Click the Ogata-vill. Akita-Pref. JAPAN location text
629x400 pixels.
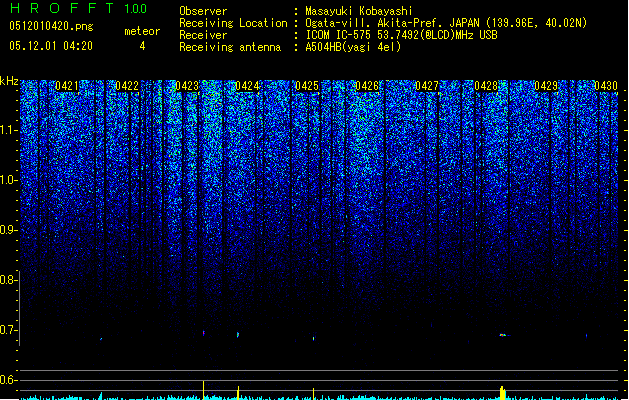tap(446, 23)
